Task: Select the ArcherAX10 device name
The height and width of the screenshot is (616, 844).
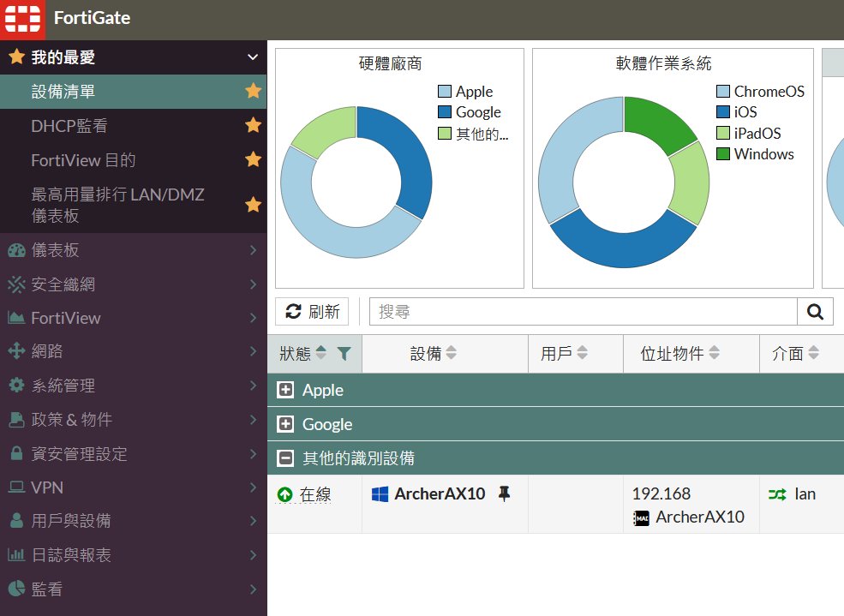Action: pyautogui.click(x=440, y=493)
